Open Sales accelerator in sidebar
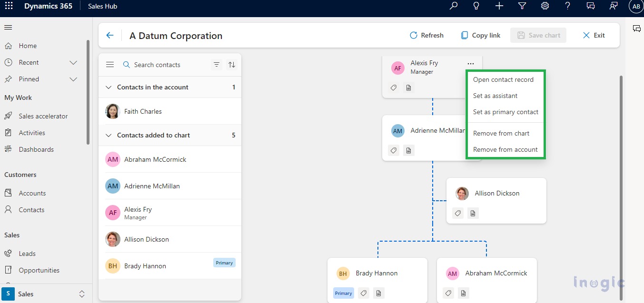This screenshot has width=644, height=303. [x=44, y=116]
